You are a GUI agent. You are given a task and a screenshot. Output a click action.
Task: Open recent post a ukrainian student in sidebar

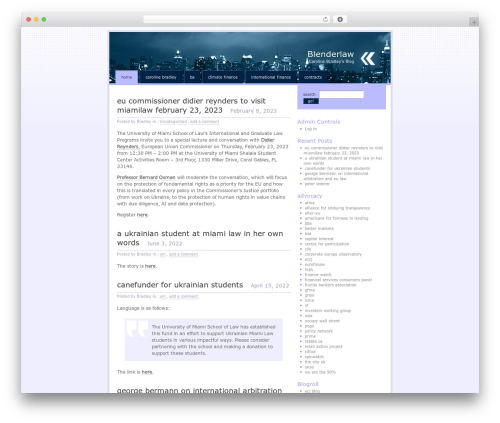click(x=343, y=161)
